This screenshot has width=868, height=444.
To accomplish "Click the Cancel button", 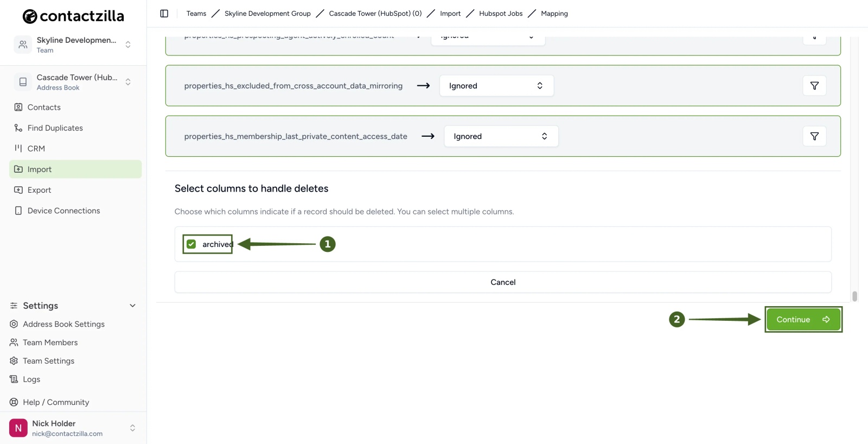I will pyautogui.click(x=503, y=282).
